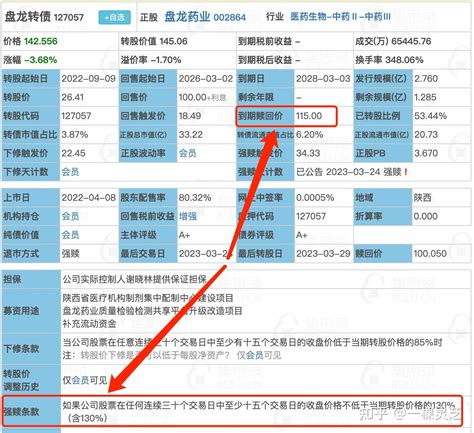The width and height of the screenshot is (474, 433).
Task: Select the 担保 text 公司实际控制人谢晓林提供保证担保
Action: click(135, 279)
